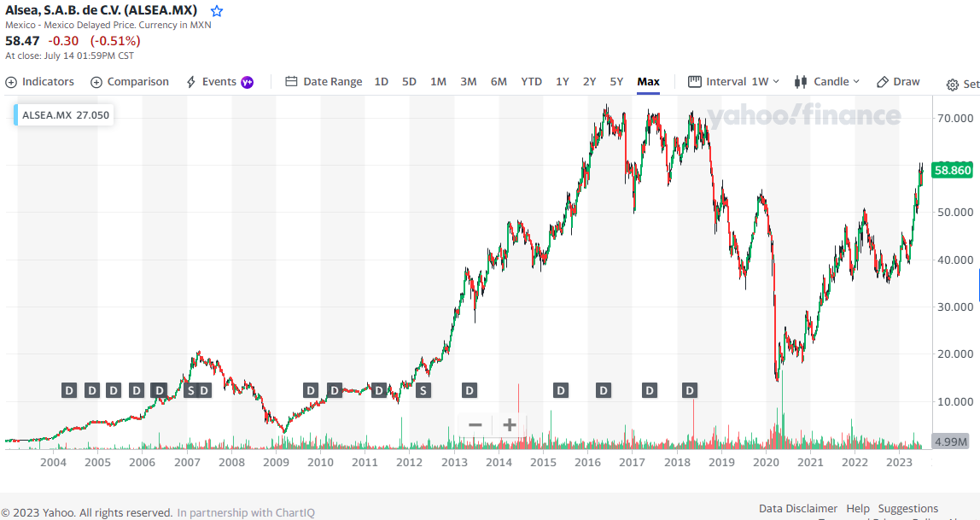The image size is (980, 520).
Task: Click the D dividend marker near 2018
Action: 690,390
